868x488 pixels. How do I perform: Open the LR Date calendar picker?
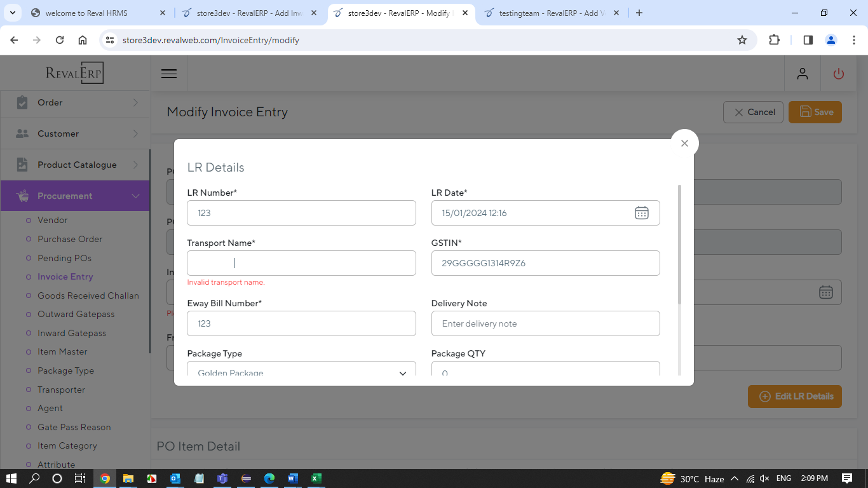[x=641, y=213]
